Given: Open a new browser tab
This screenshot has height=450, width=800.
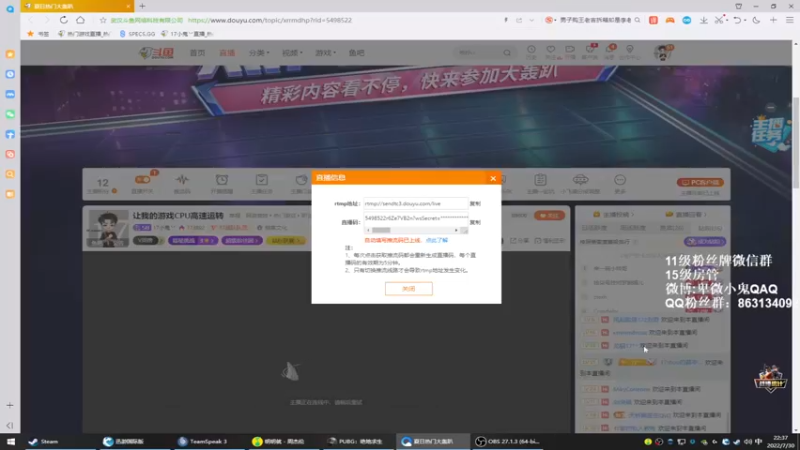Looking at the screenshot, I should tap(142, 6).
